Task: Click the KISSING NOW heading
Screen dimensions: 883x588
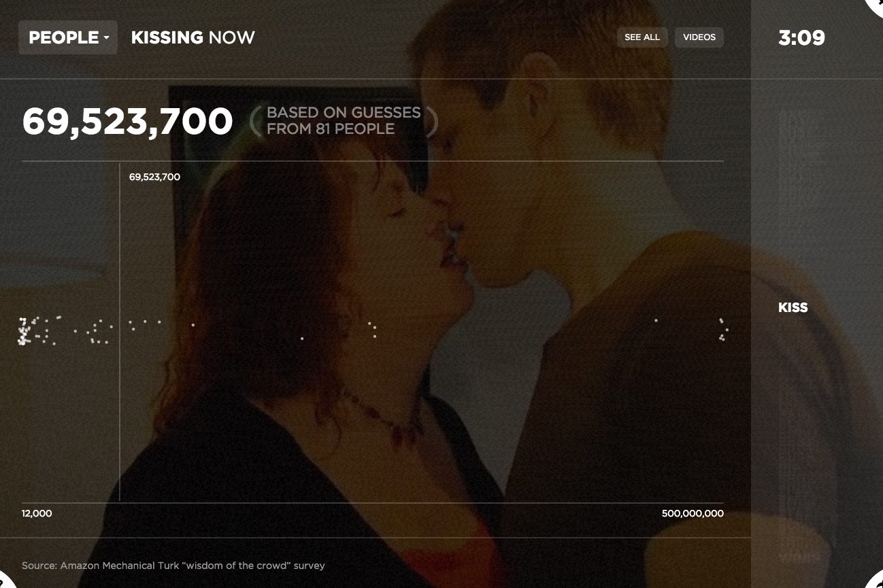Action: click(193, 37)
